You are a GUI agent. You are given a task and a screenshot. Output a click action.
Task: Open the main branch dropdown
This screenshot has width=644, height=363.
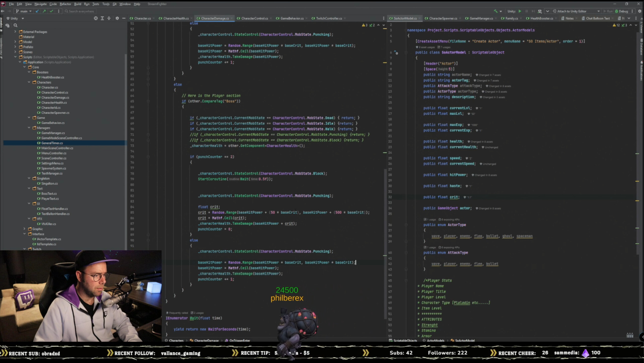click(x=24, y=11)
